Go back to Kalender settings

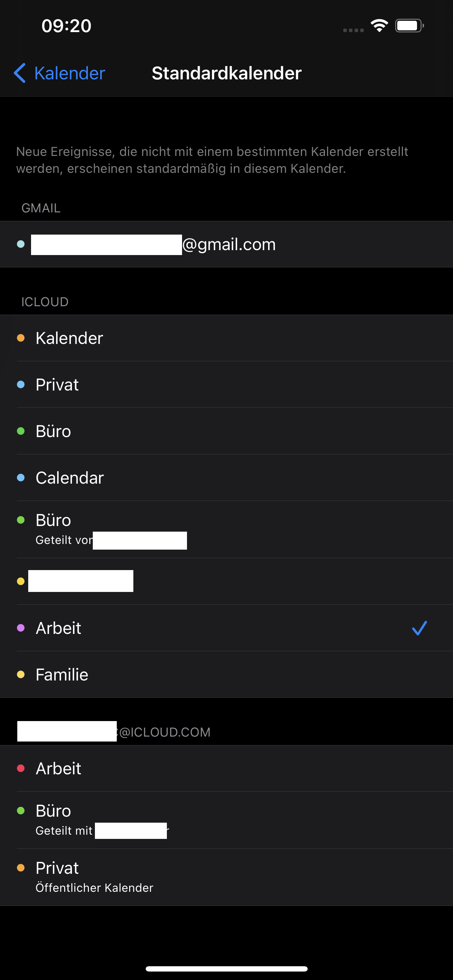point(69,73)
